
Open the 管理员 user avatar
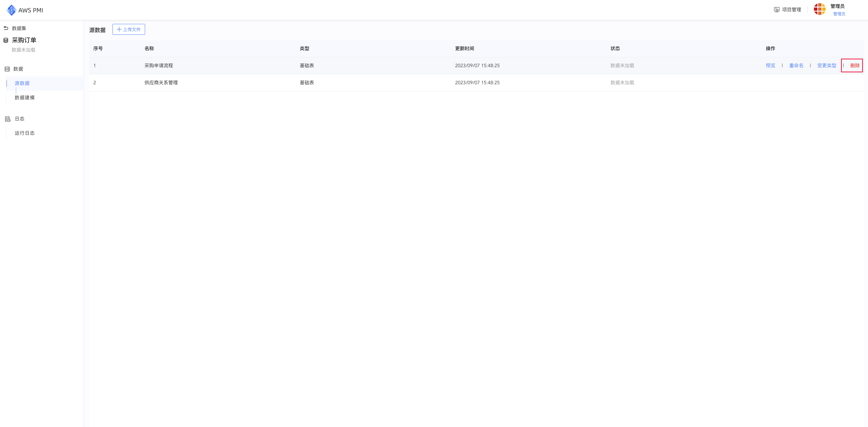click(820, 9)
